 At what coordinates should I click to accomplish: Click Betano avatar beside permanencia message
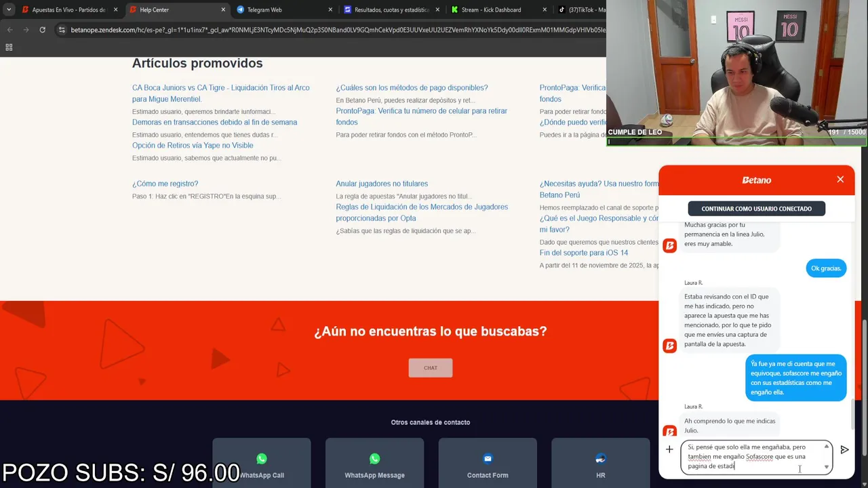coord(669,245)
